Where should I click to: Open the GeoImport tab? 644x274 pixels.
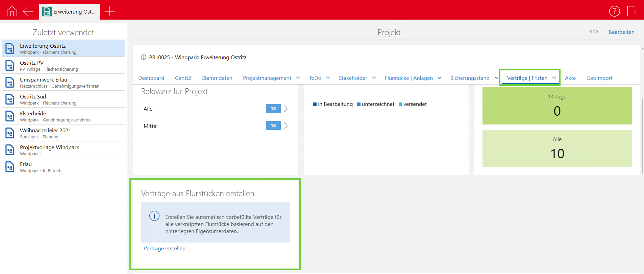point(599,78)
